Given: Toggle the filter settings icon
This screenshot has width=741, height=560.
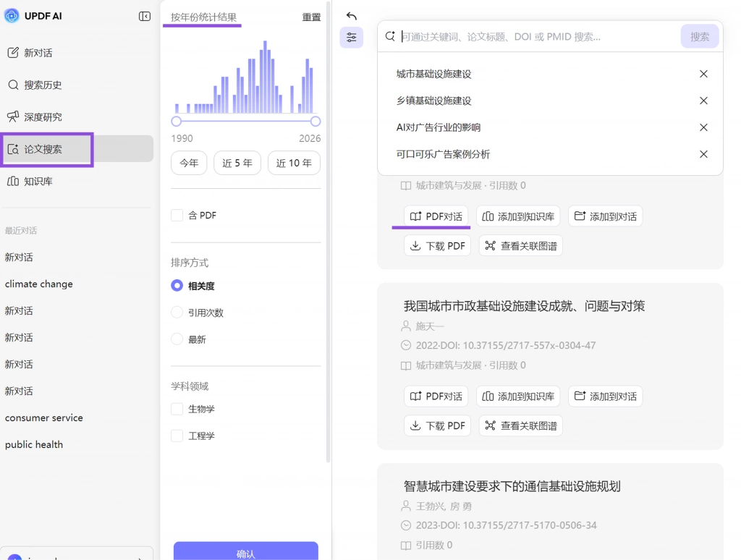Looking at the screenshot, I should click(x=351, y=38).
